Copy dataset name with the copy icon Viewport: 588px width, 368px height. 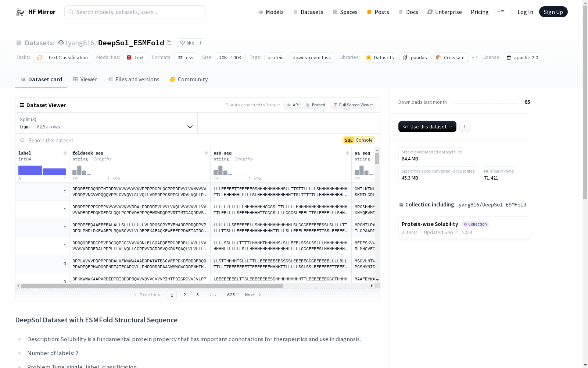coord(169,43)
